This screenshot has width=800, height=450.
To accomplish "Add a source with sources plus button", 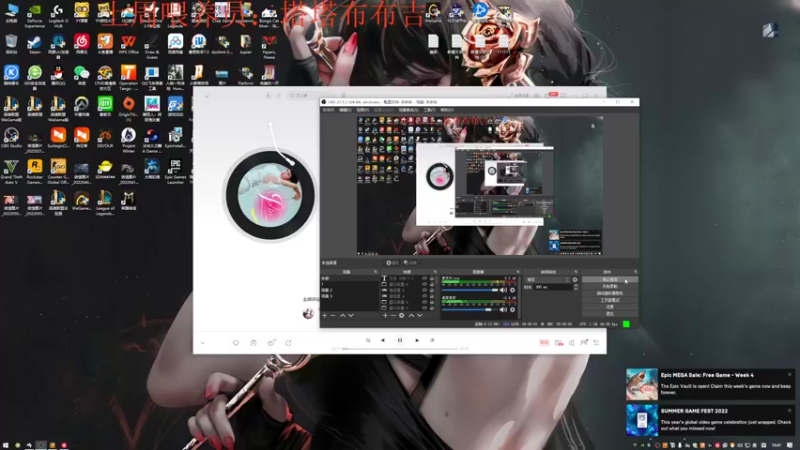I will pos(385,315).
